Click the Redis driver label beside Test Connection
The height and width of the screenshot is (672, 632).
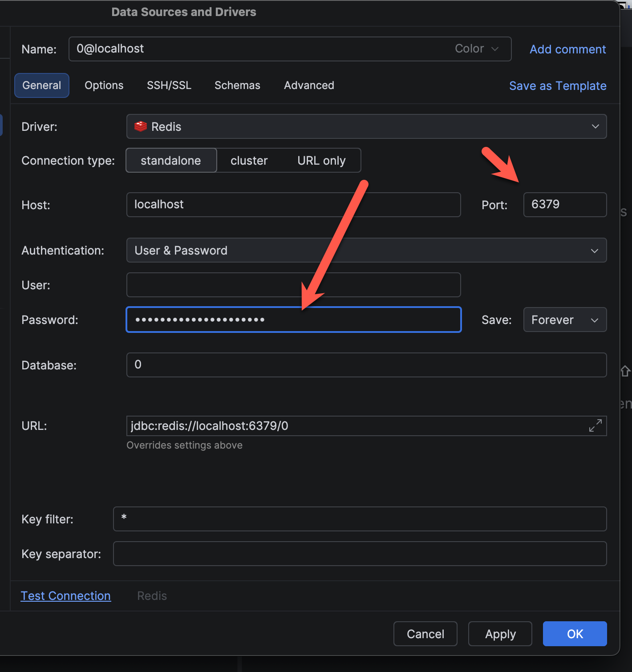[152, 595]
